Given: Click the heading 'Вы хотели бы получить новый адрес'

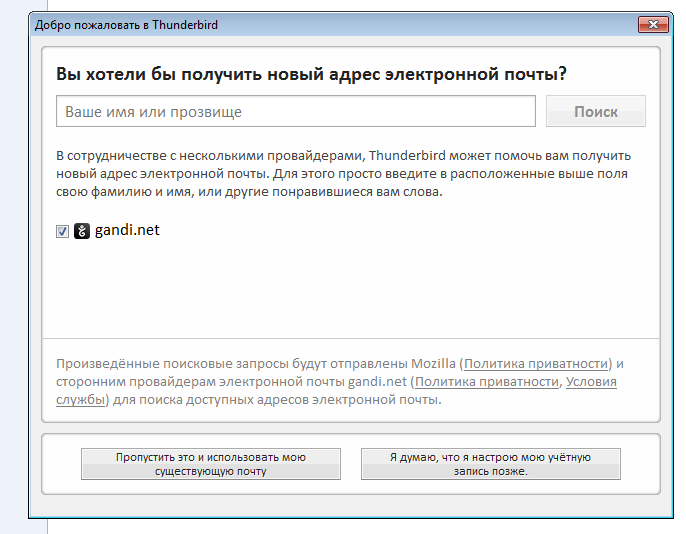Looking at the screenshot, I should click(311, 73).
